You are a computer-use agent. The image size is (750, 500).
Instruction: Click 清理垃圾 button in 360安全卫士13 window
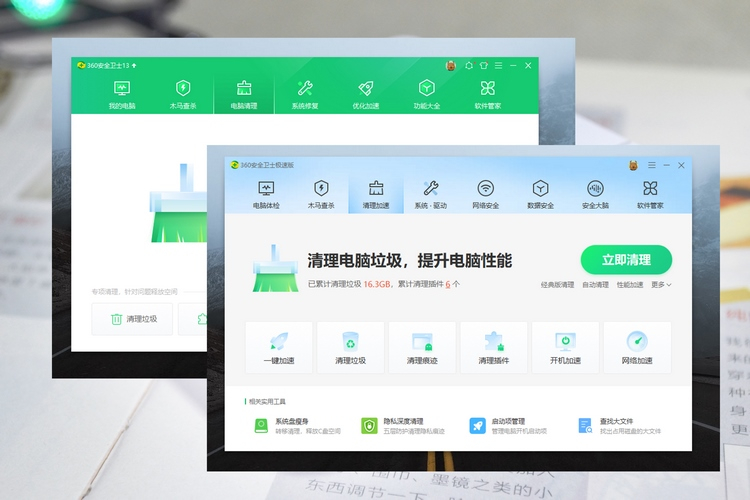[x=132, y=319]
